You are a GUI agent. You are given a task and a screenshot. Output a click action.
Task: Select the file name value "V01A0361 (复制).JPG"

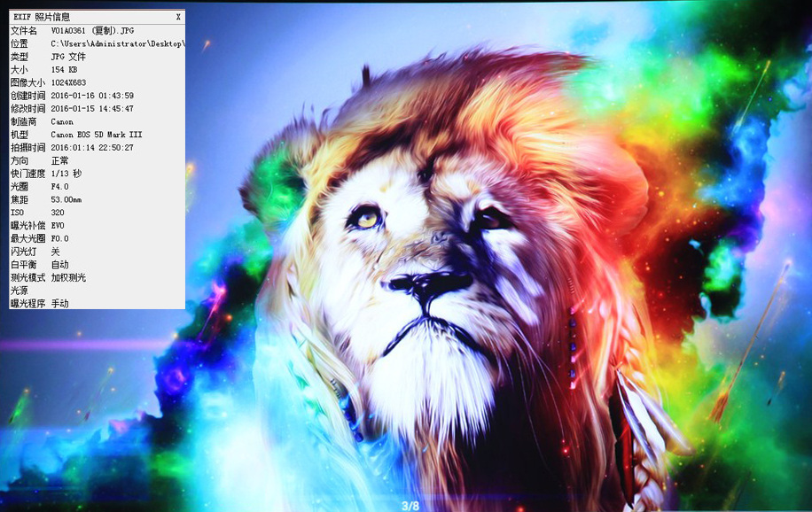pyautogui.click(x=92, y=30)
